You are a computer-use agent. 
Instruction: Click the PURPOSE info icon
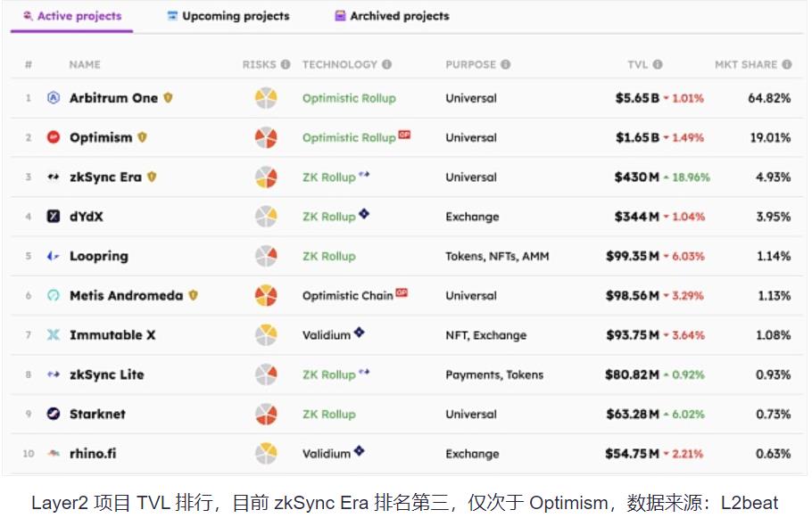point(505,64)
